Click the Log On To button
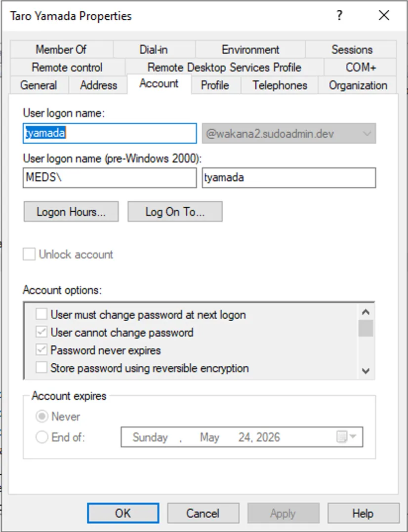 [x=175, y=212]
